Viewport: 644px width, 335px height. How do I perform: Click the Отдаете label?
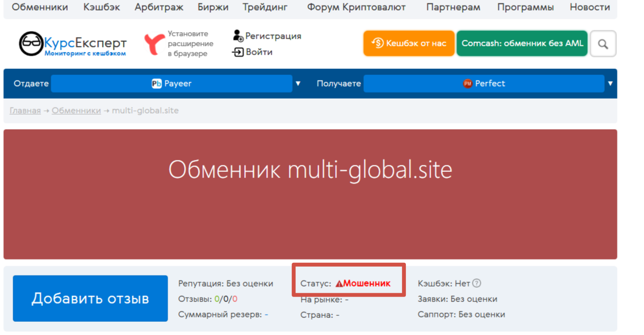pyautogui.click(x=31, y=83)
